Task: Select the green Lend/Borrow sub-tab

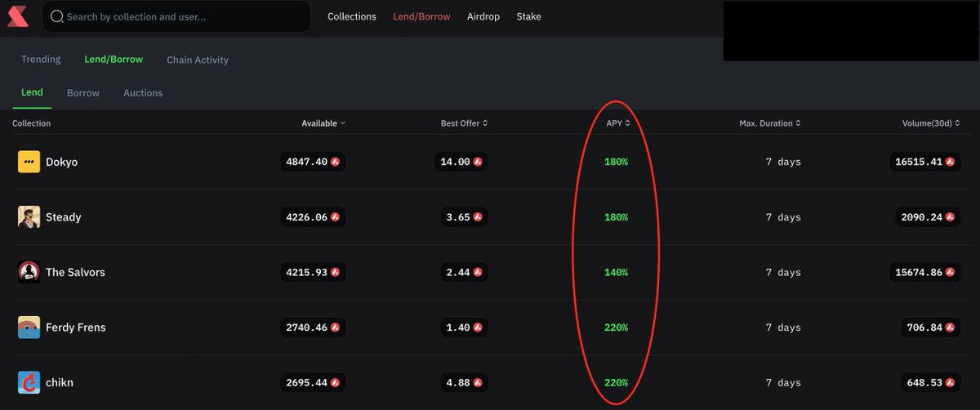Action: (114, 60)
